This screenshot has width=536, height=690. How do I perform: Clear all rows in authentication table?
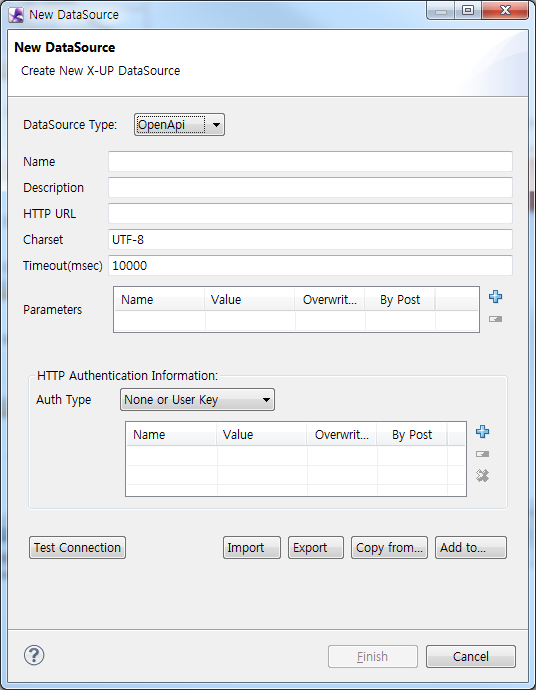(x=483, y=476)
